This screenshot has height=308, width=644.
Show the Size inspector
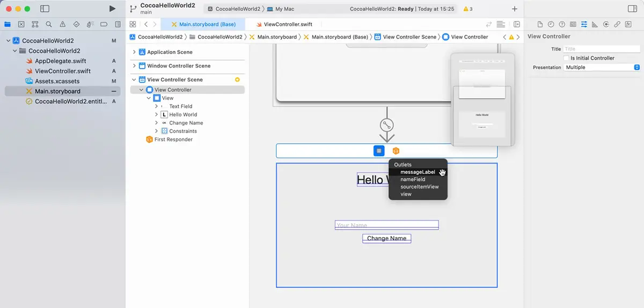pos(595,24)
